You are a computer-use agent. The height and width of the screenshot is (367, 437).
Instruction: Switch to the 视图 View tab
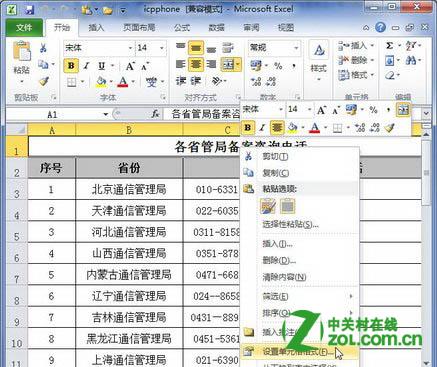[286, 27]
